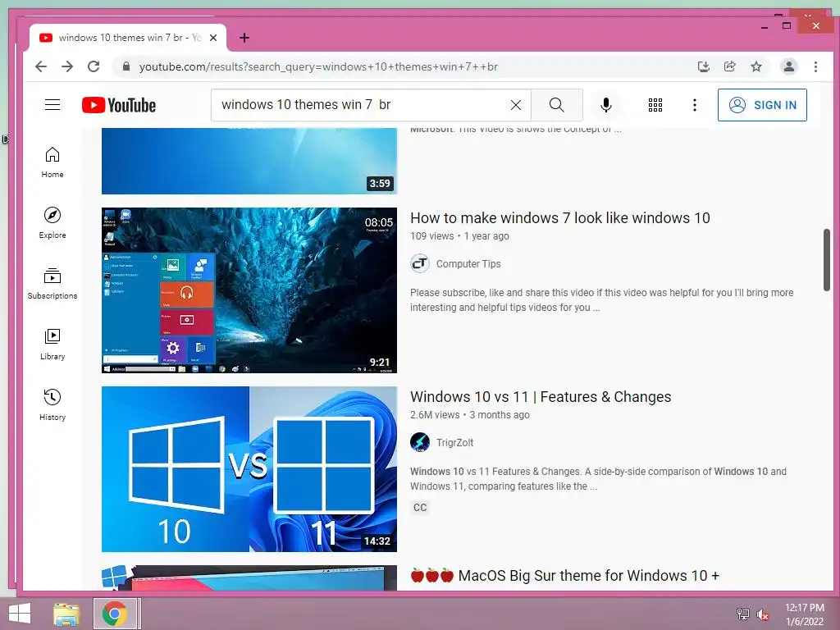Click the Computer Tips channel avatar
The height and width of the screenshot is (630, 840).
coord(420,263)
